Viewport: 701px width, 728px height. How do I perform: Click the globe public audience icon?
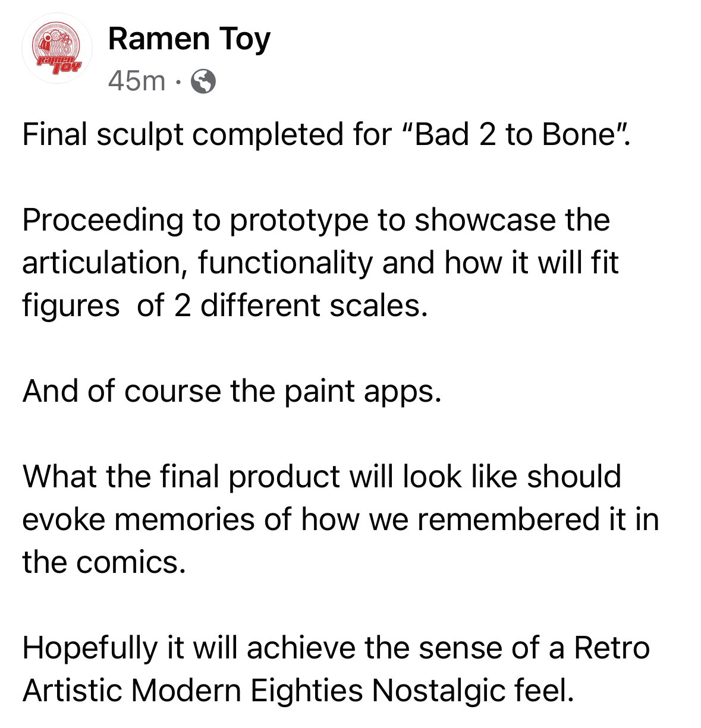coord(203,81)
